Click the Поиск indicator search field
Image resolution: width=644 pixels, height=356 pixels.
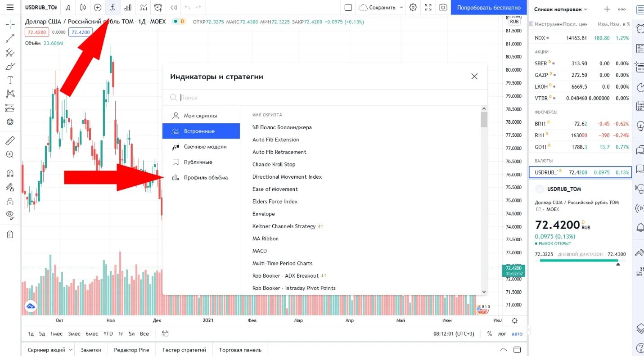[324, 97]
